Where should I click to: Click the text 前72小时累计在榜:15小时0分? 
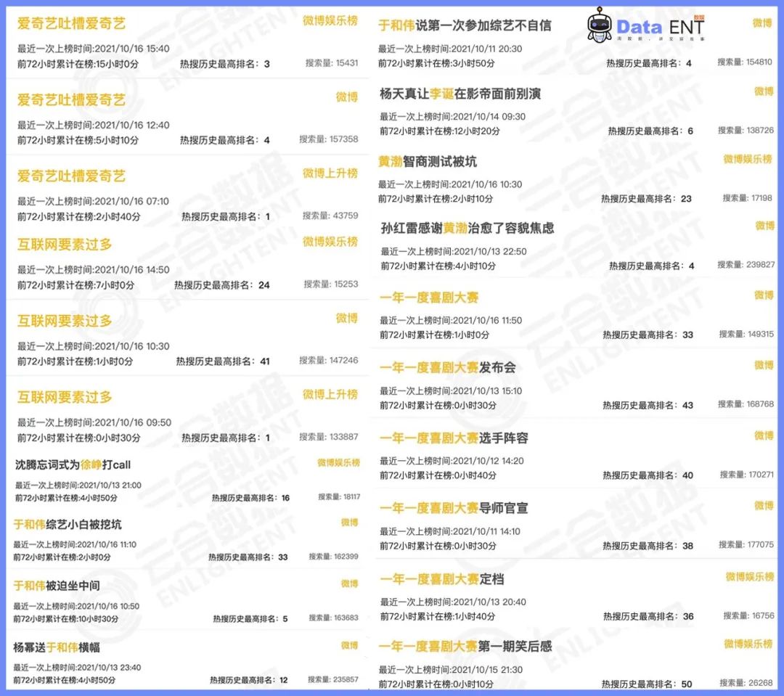point(78,64)
